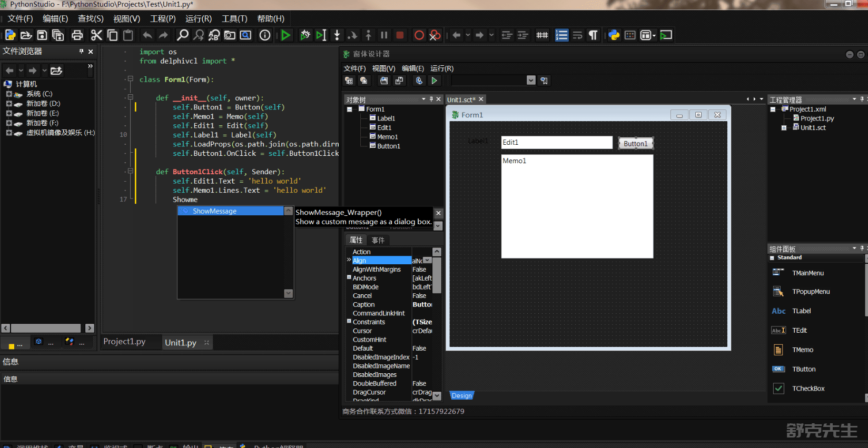The image size is (868, 448).
Task: Click the Cut scissors icon
Action: click(x=96, y=35)
